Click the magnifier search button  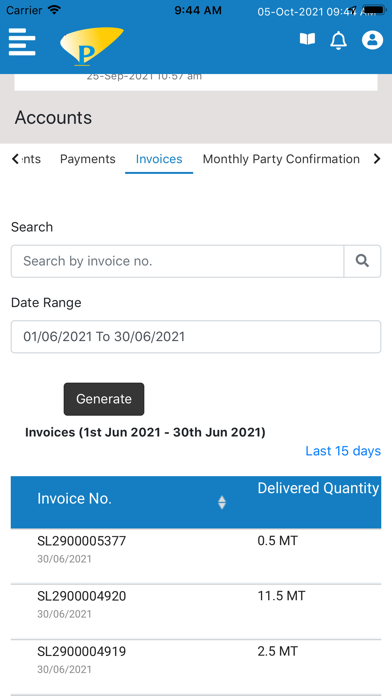point(362,261)
